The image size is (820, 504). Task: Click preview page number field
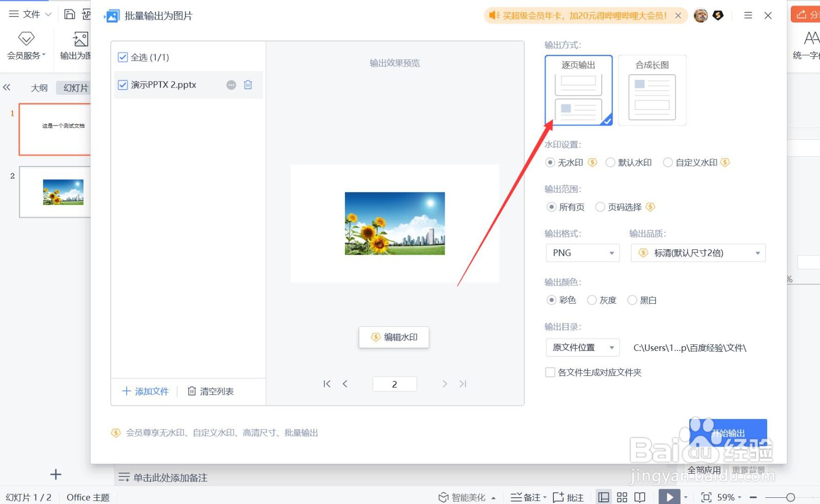coord(395,384)
